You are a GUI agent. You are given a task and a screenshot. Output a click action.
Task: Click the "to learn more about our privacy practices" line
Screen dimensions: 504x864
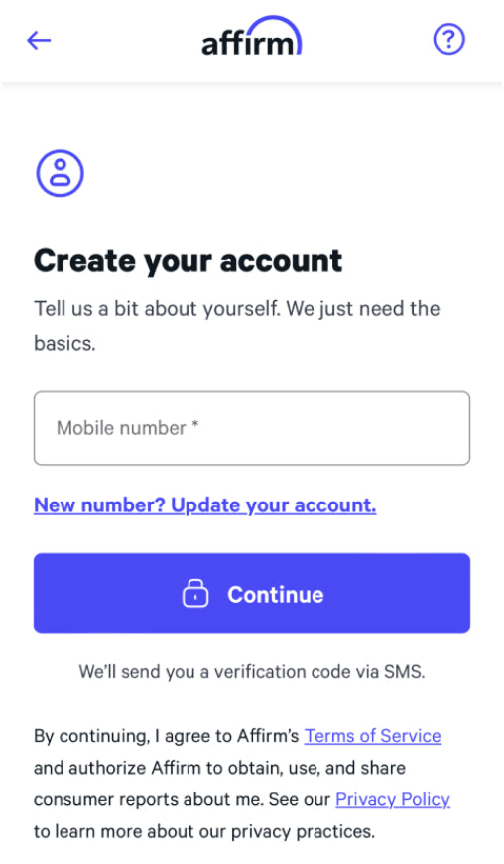point(204,831)
